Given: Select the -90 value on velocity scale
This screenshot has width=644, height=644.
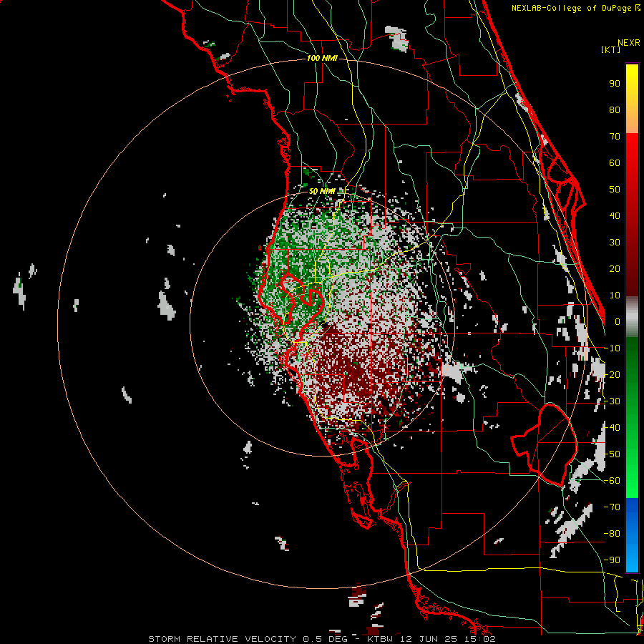Looking at the screenshot, I should tap(612, 560).
